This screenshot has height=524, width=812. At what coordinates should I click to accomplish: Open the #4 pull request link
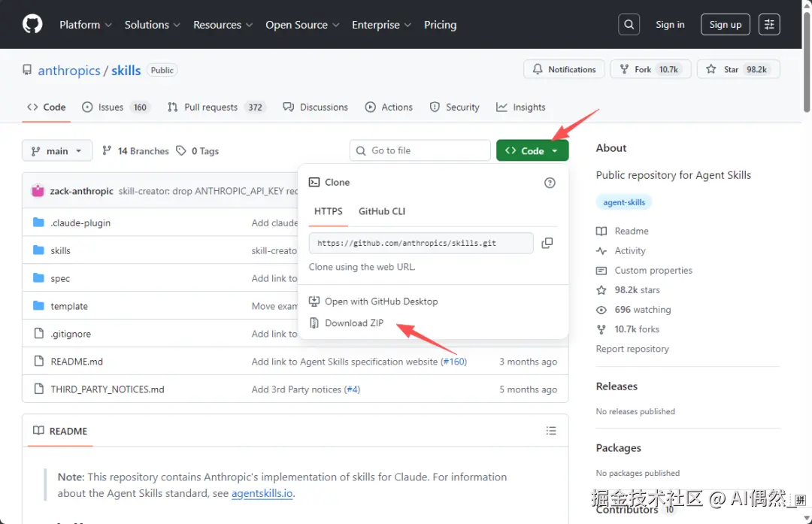click(352, 389)
